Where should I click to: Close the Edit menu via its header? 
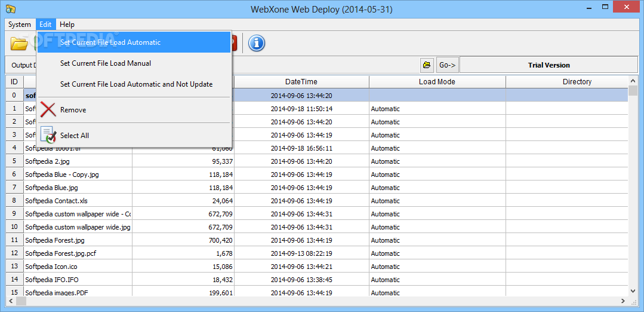pos(45,25)
